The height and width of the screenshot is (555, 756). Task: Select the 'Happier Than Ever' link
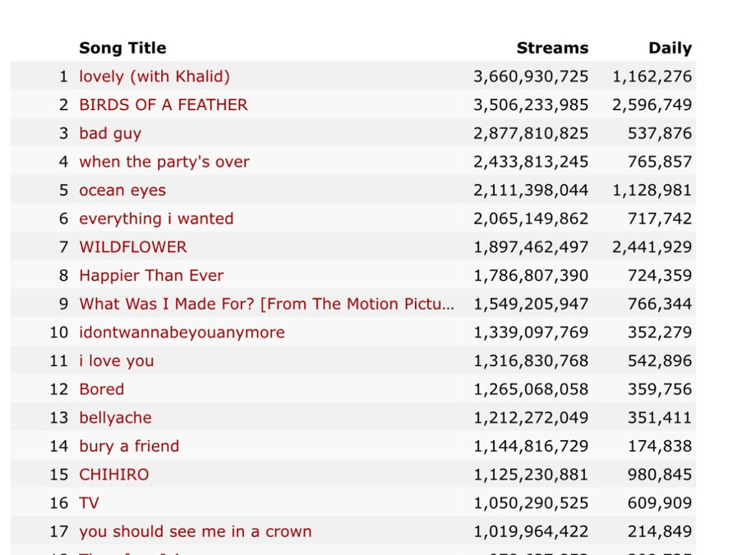coord(151,276)
